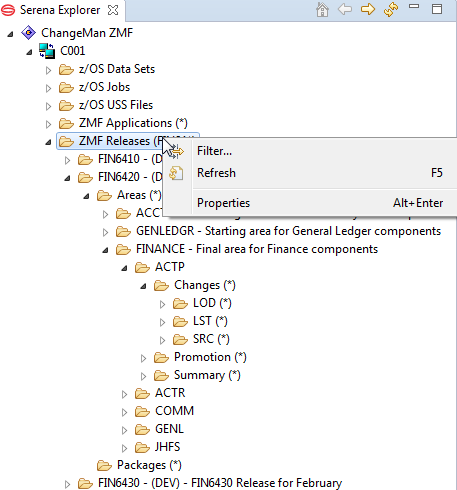
Task: Select the 'LST (*)' tree item
Action: coord(210,321)
